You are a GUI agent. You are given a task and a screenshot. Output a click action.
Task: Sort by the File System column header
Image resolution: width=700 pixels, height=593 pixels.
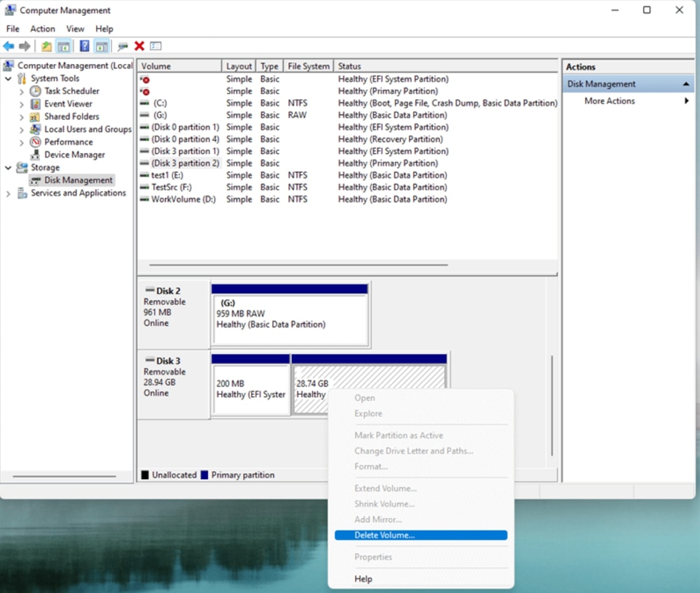click(308, 66)
